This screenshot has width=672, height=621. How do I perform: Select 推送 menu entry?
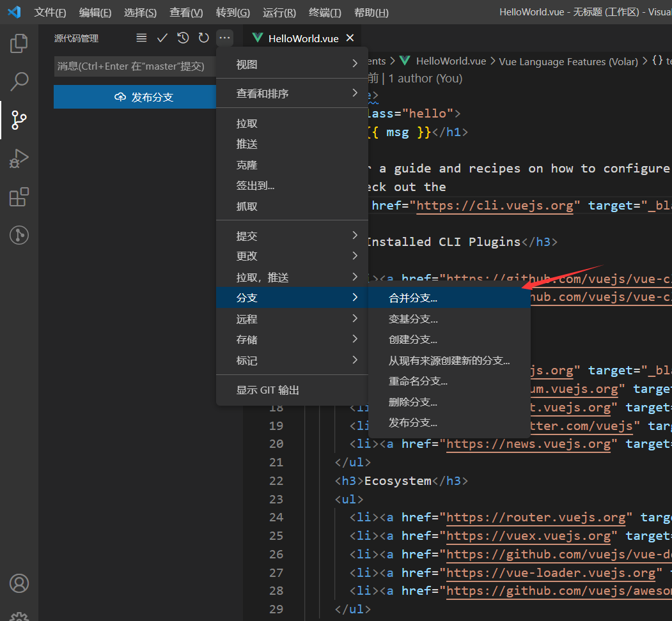coord(292,144)
